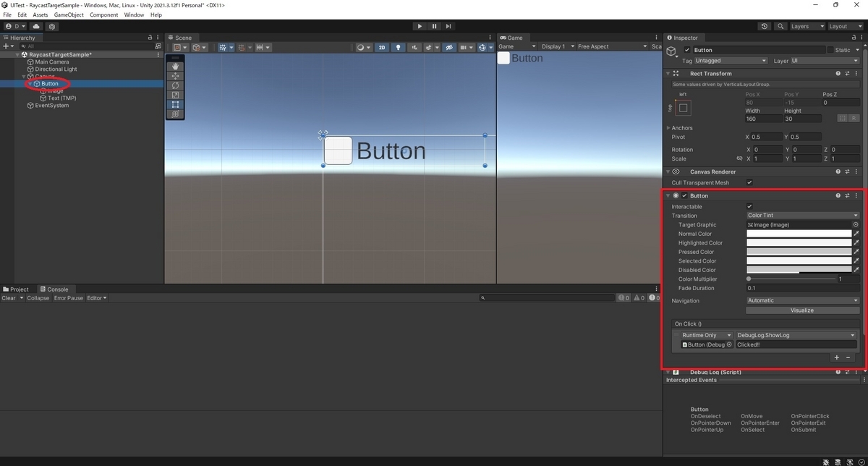Click the Pause button
The height and width of the screenshot is (466, 868).
[434, 26]
